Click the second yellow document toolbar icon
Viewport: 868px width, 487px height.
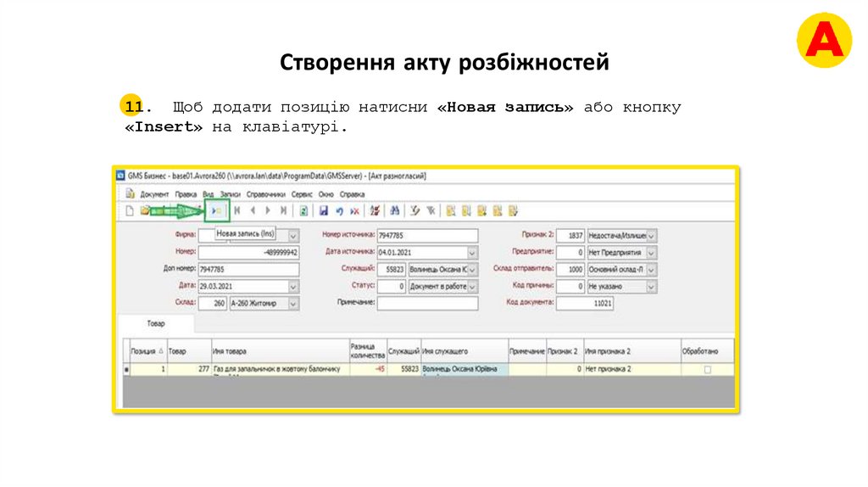pyautogui.click(x=466, y=210)
